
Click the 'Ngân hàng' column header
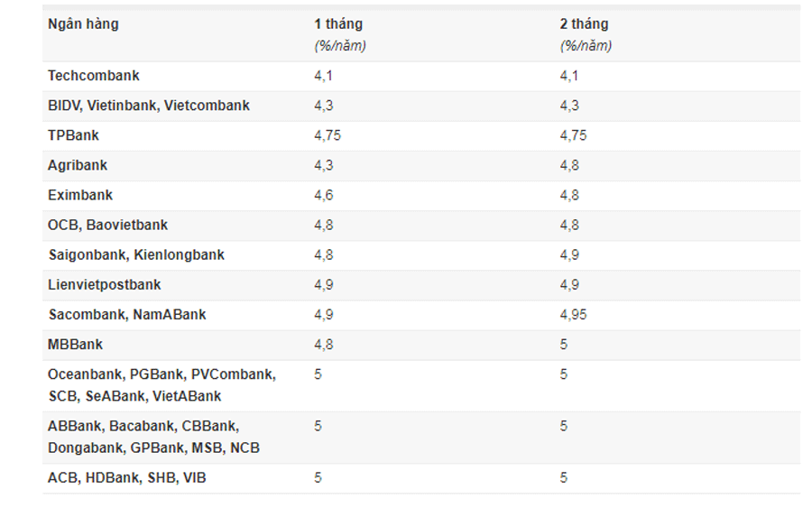[x=83, y=24]
